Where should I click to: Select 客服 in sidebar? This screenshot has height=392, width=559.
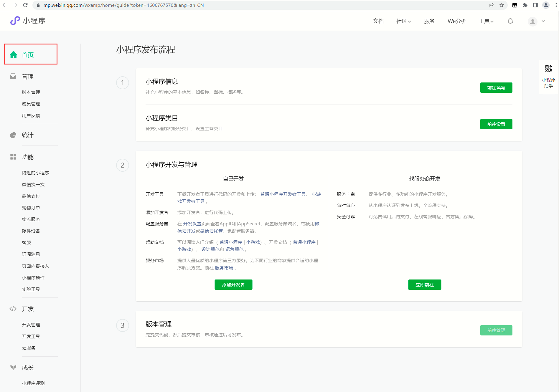coord(27,242)
